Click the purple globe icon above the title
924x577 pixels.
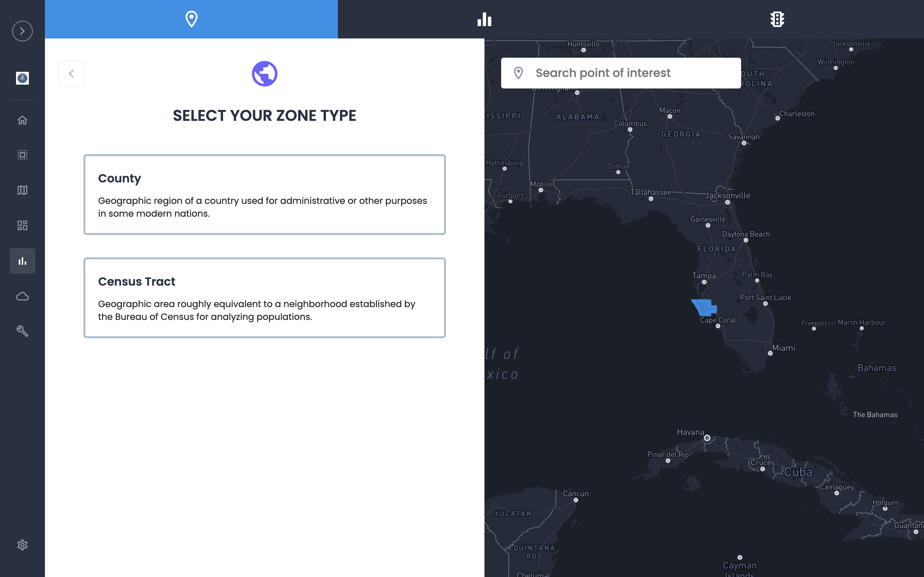pyautogui.click(x=264, y=74)
